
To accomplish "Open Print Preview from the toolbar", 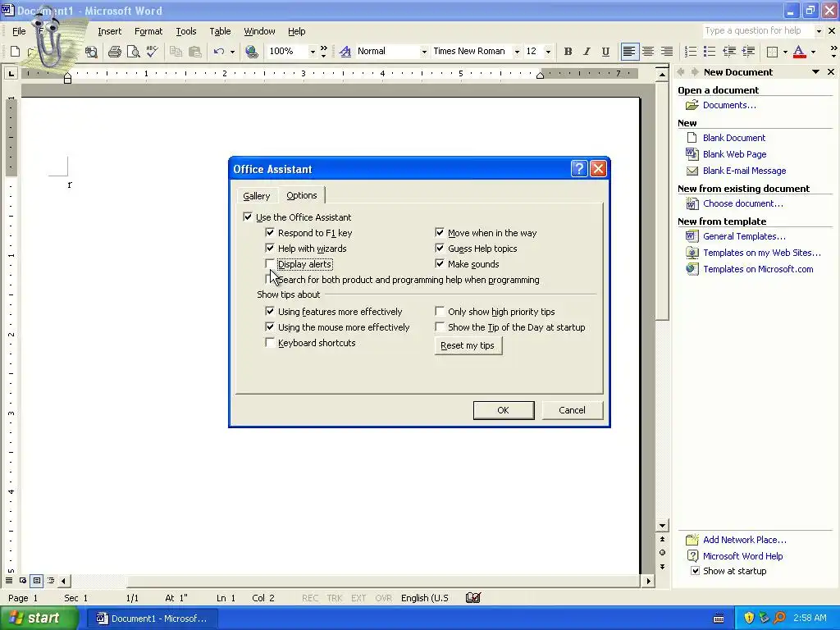I will pos(133,52).
